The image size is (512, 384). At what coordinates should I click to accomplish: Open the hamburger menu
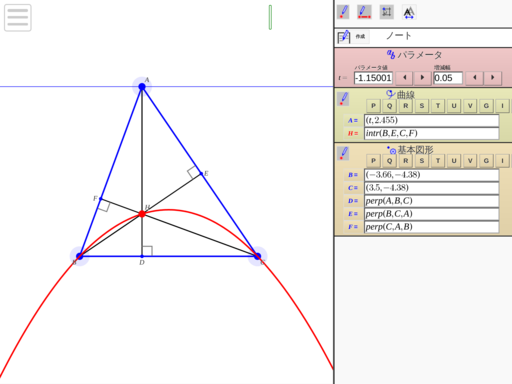tap(18, 18)
